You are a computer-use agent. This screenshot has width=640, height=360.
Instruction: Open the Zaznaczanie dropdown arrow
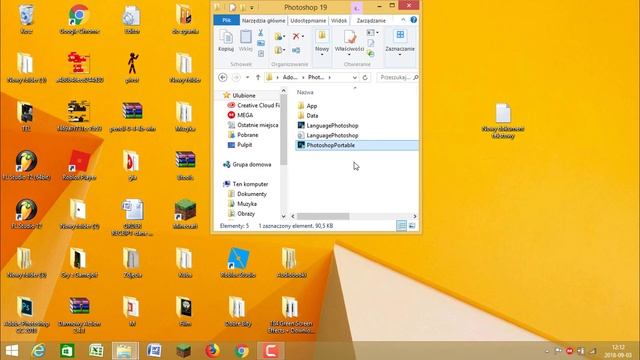[x=400, y=54]
